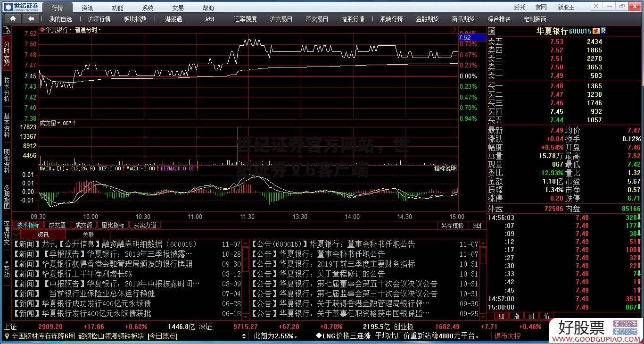Select the 成交额 tab below the chart
This screenshot has width=644, height=344.
pyautogui.click(x=83, y=226)
